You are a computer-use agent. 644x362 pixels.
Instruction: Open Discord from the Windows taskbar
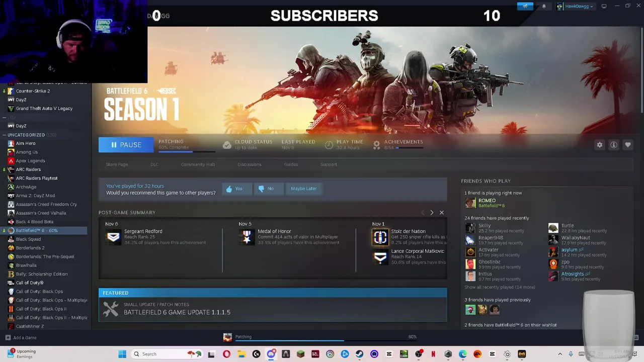tap(271, 354)
